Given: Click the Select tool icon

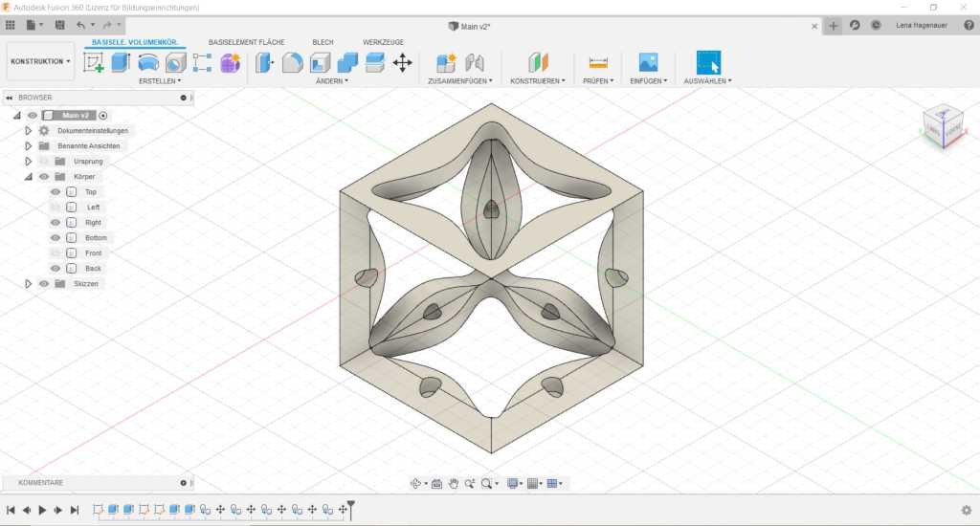Looking at the screenshot, I should pos(708,62).
